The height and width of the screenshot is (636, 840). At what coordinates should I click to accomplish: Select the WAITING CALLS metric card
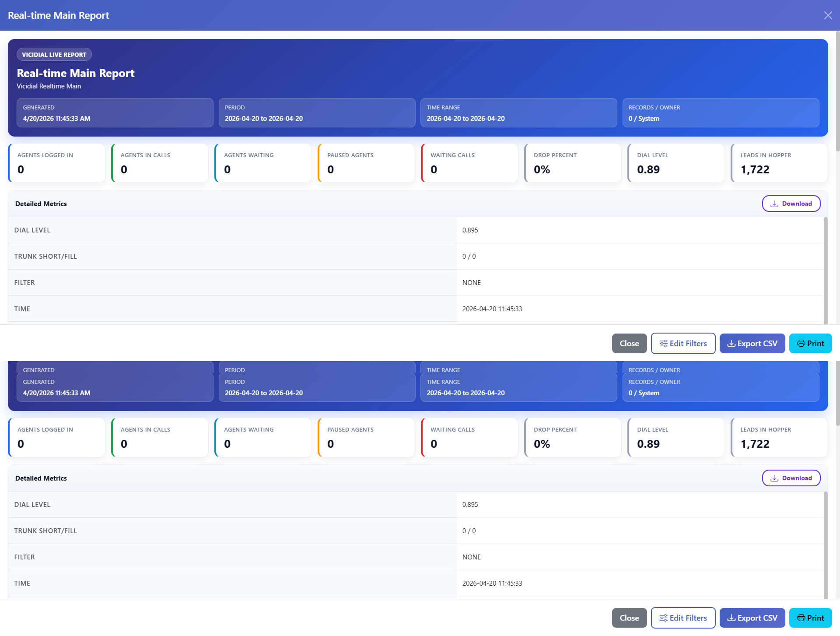tap(469, 163)
